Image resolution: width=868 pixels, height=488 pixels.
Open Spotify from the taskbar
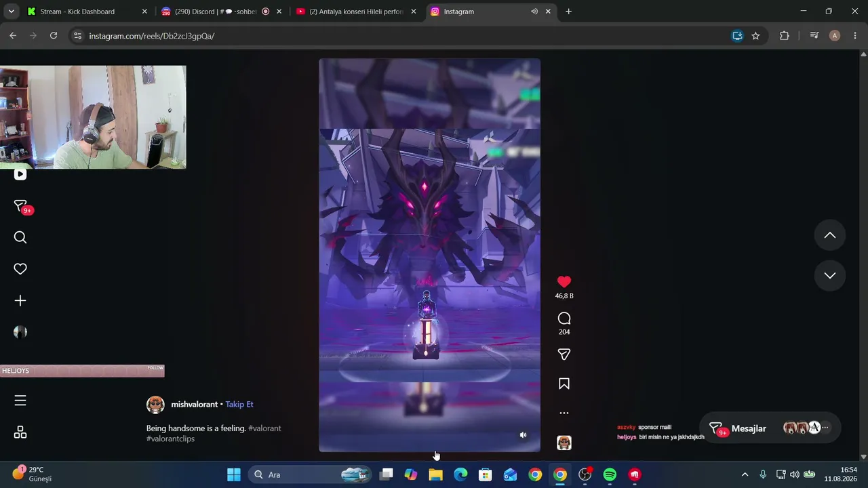coord(610,474)
